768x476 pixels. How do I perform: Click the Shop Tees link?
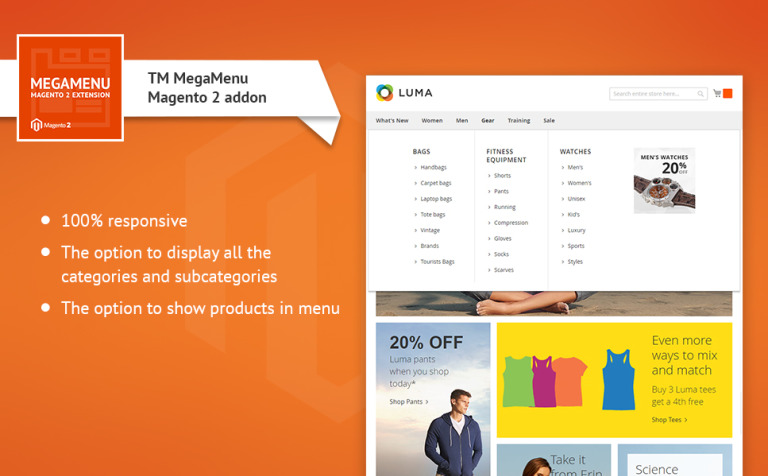coord(669,420)
